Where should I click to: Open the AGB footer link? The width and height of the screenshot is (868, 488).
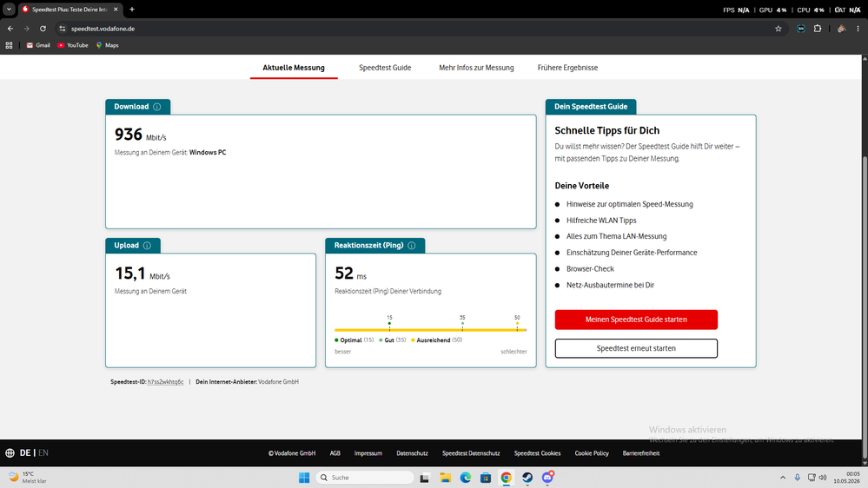(x=335, y=453)
